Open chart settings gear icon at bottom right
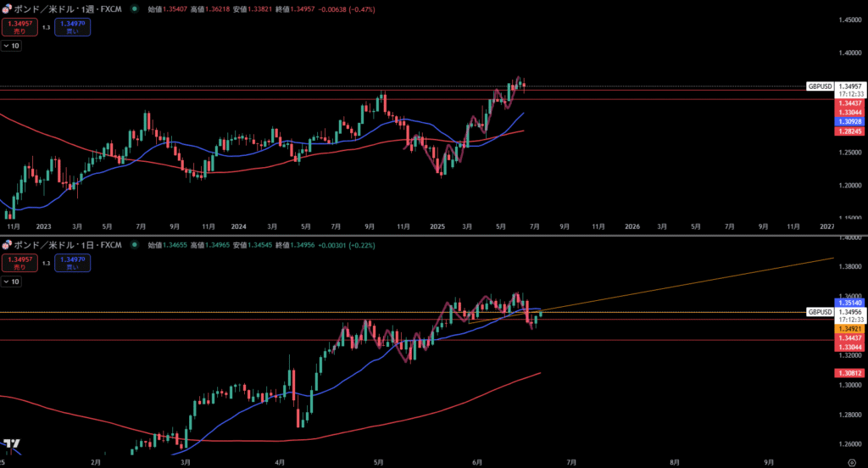The image size is (868, 468). [x=852, y=462]
